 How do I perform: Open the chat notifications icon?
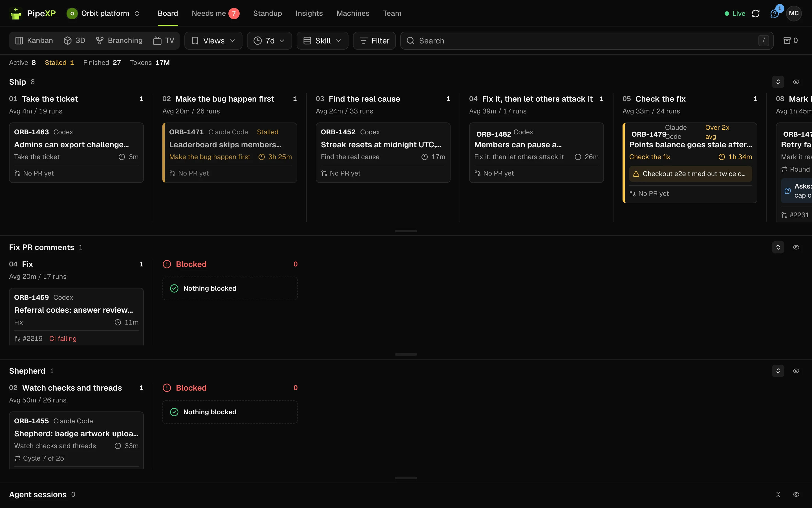click(x=775, y=14)
